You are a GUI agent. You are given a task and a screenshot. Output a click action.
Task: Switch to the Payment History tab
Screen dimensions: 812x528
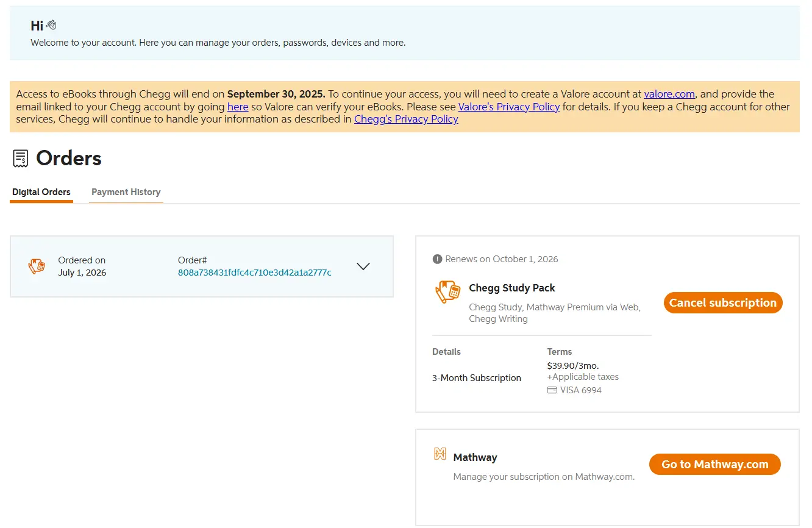[126, 192]
